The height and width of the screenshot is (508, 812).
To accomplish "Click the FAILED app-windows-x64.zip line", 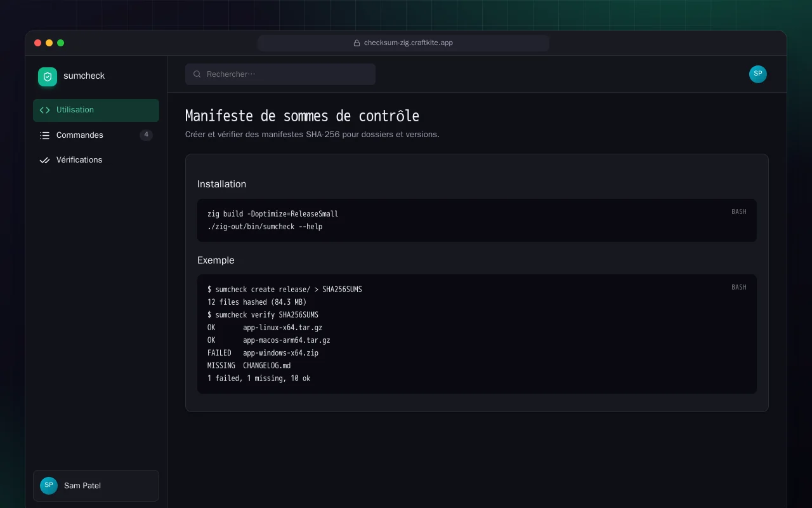I will (263, 353).
